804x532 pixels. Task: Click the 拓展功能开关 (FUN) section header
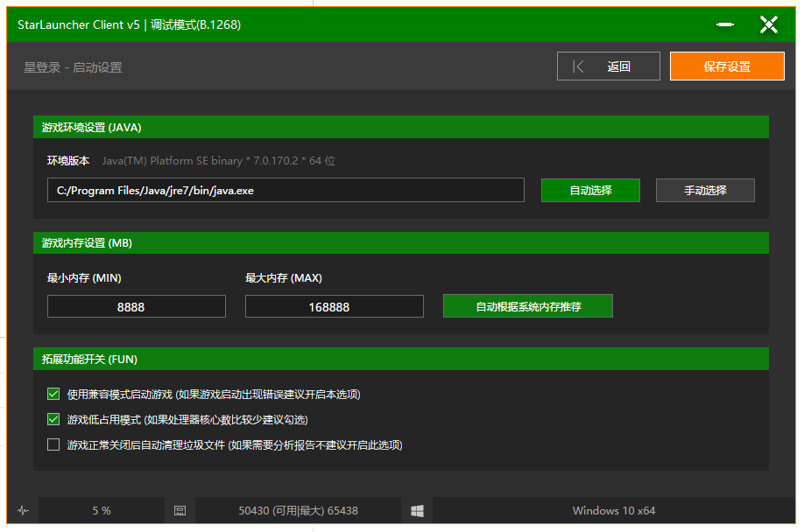coord(401,359)
